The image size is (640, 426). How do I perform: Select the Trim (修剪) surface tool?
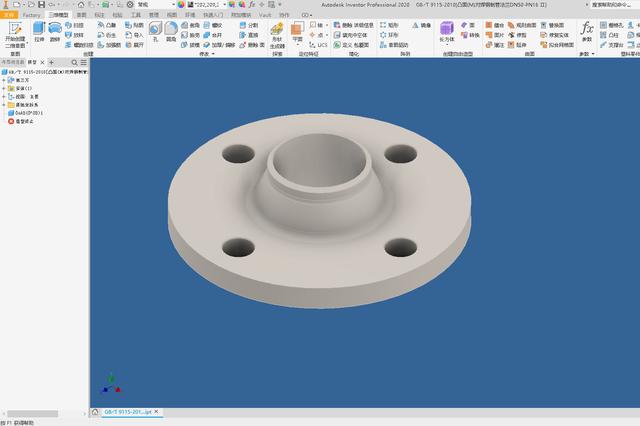tap(517, 35)
